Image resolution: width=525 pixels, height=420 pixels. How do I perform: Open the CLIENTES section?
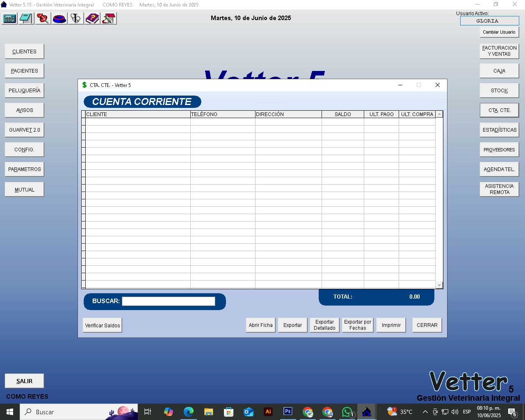(24, 51)
